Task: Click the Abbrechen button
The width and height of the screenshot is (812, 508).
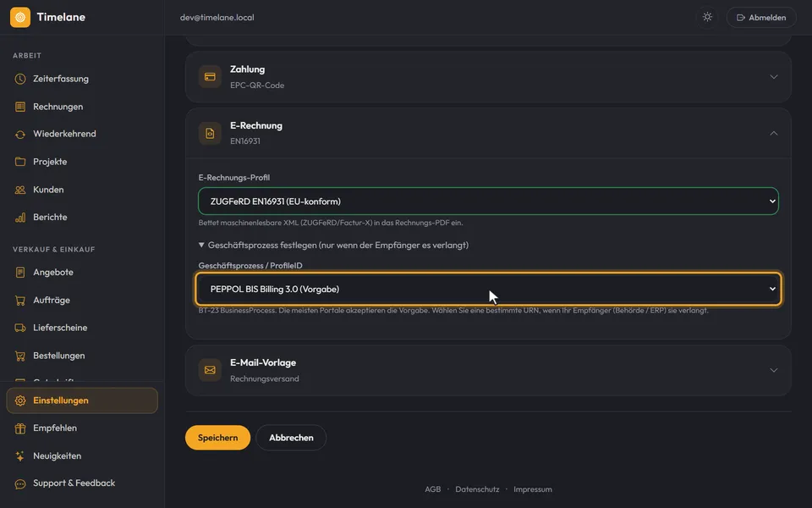Action: click(x=291, y=438)
